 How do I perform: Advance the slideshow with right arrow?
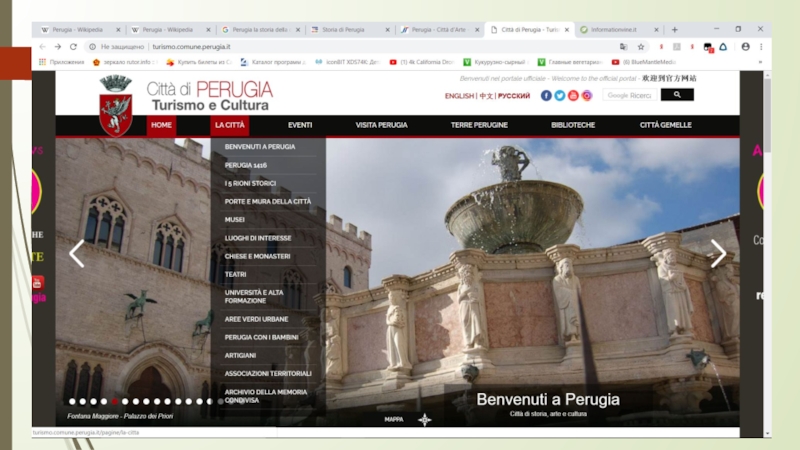718,254
